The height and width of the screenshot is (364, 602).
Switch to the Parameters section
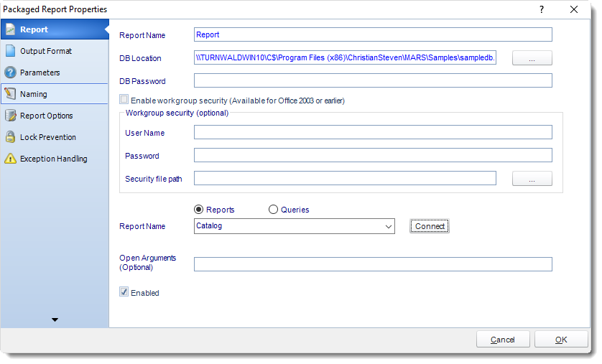[55, 73]
